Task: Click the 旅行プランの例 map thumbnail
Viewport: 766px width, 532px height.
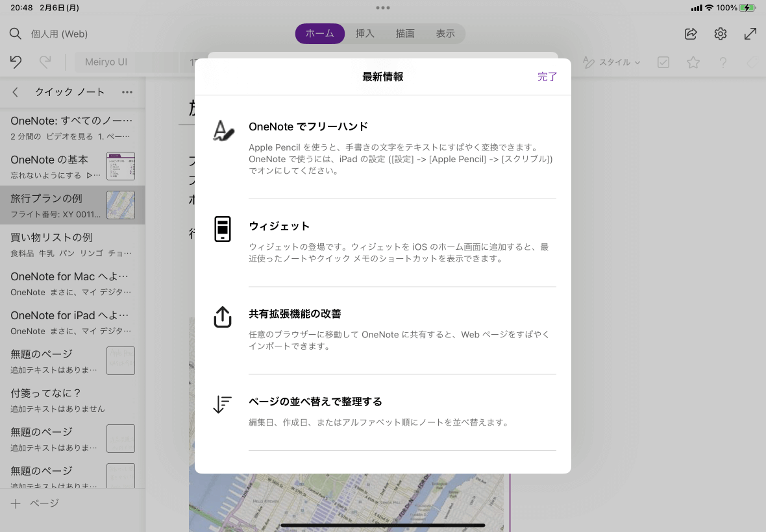Action: [x=121, y=205]
